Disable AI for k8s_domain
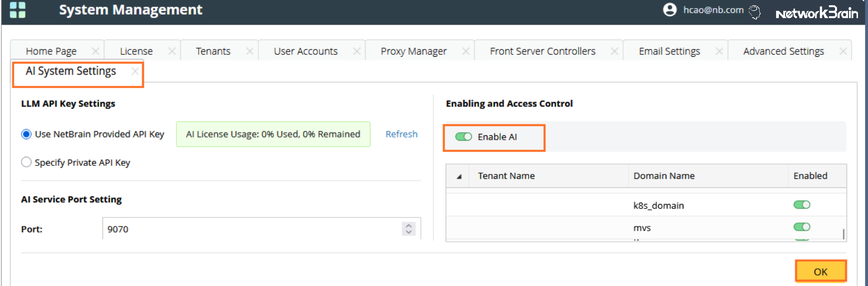Image resolution: width=868 pixels, height=286 pixels. tap(802, 205)
